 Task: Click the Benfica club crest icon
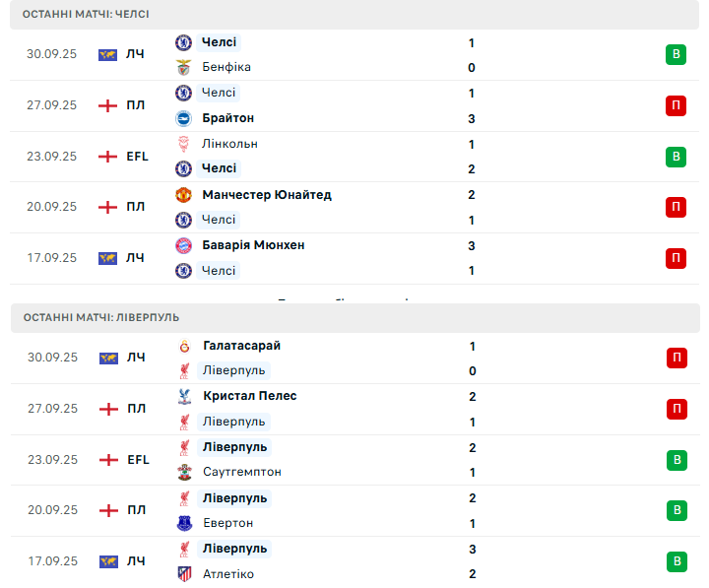point(183,67)
